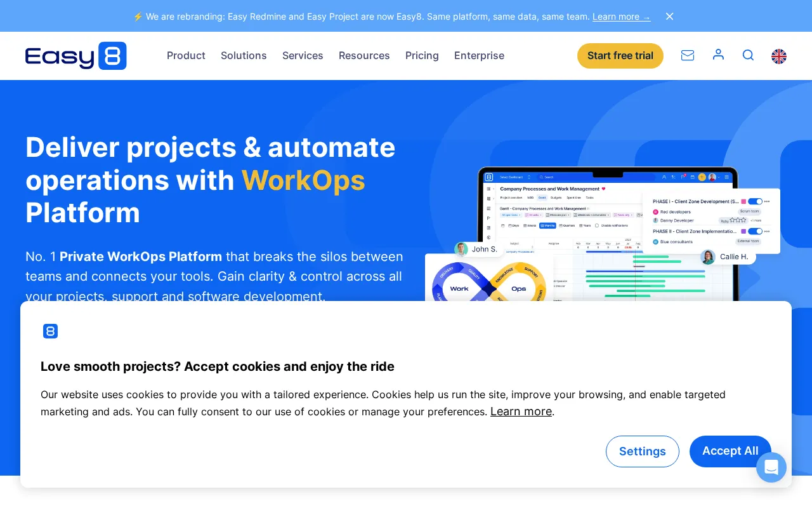Open the Resources menu
This screenshot has width=812, height=508.
364,56
